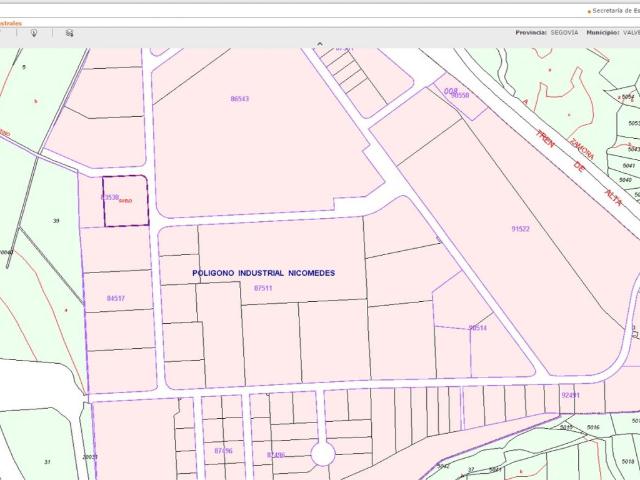
Task: Select the highlighted parcel 83538
Action: click(125, 201)
